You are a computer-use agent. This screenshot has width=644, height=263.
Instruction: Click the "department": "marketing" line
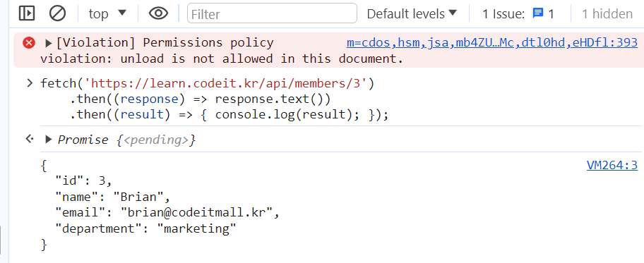tap(145, 228)
